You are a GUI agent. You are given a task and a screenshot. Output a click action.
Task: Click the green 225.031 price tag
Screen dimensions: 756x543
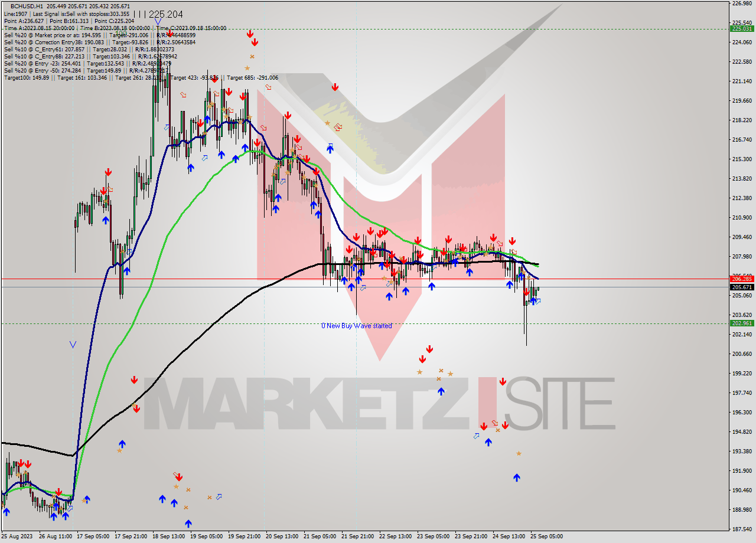(x=742, y=28)
